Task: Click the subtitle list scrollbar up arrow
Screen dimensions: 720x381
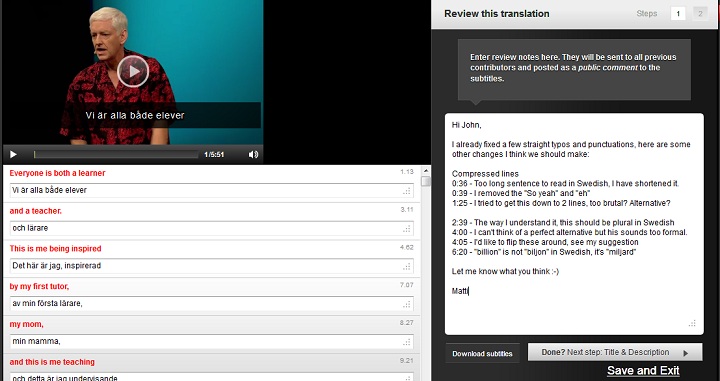Action: click(x=426, y=171)
